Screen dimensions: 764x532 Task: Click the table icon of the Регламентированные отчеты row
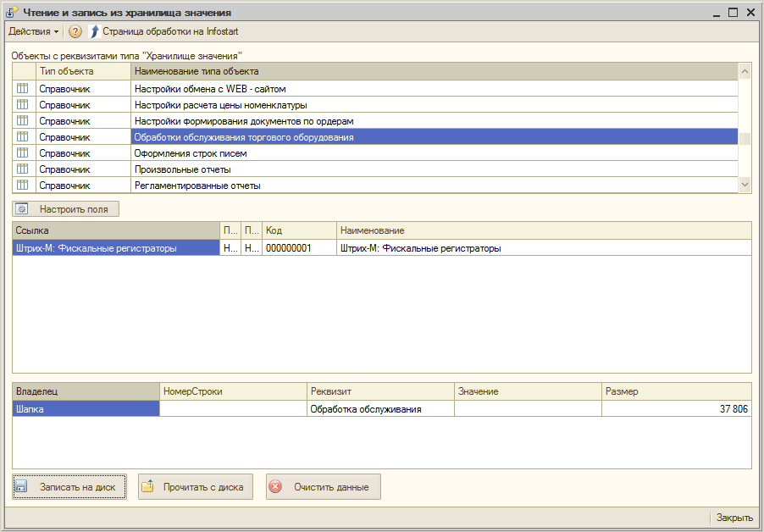(23, 186)
